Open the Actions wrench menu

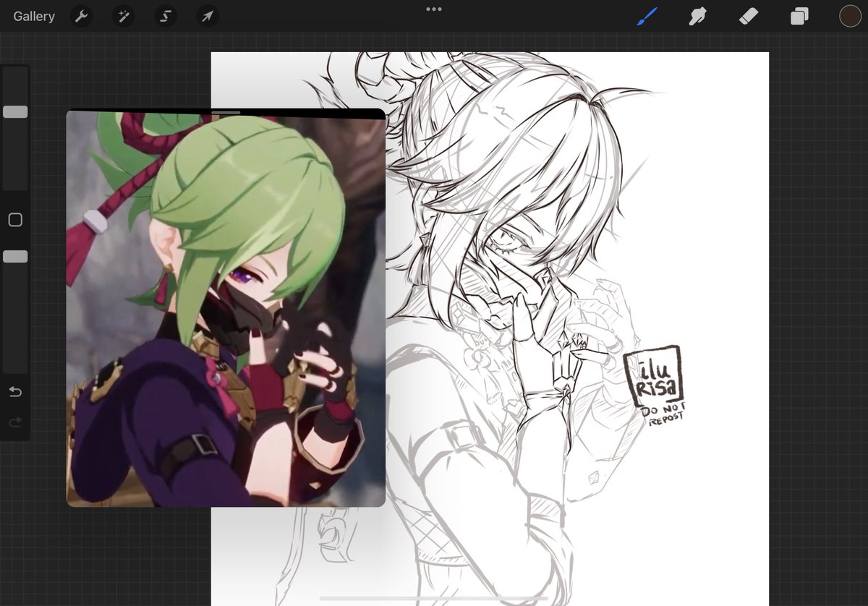click(x=82, y=16)
